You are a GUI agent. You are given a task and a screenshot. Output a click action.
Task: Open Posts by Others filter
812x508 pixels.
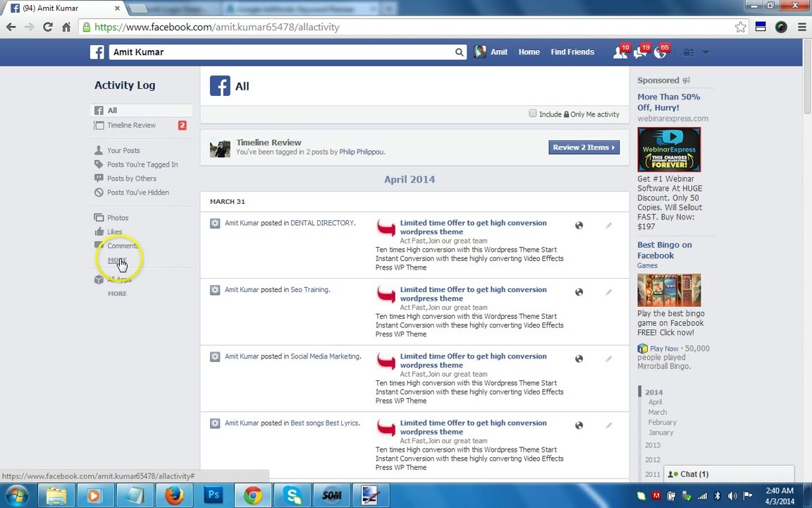[132, 179]
